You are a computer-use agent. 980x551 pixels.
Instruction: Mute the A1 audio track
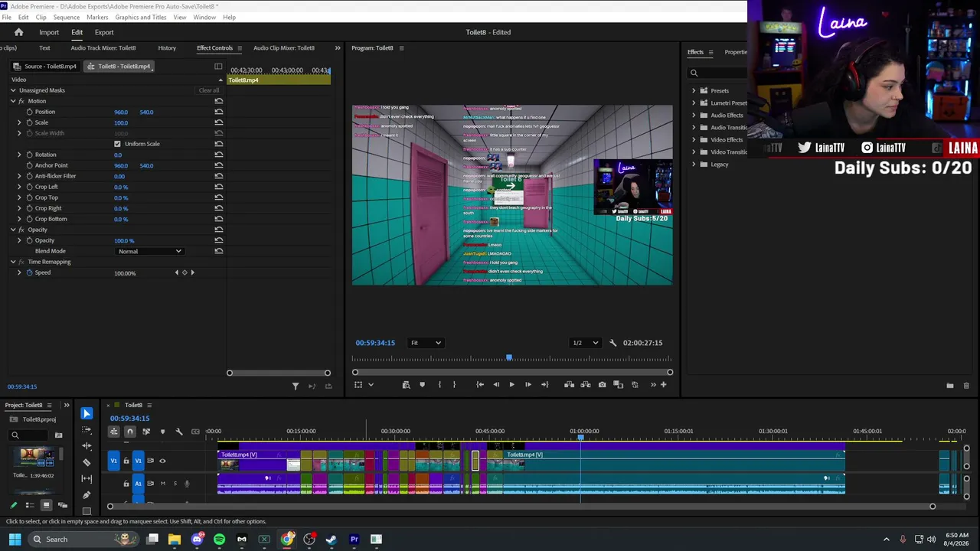point(162,484)
